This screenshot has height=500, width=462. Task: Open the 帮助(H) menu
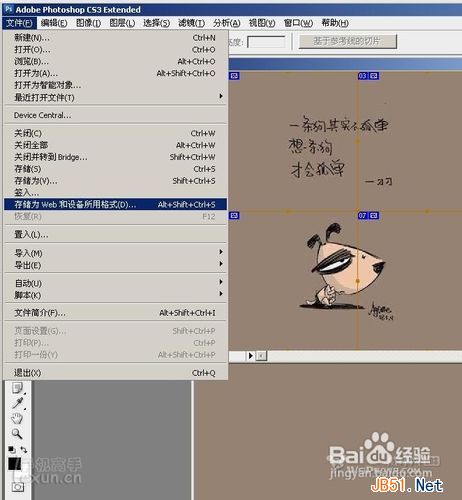335,23
